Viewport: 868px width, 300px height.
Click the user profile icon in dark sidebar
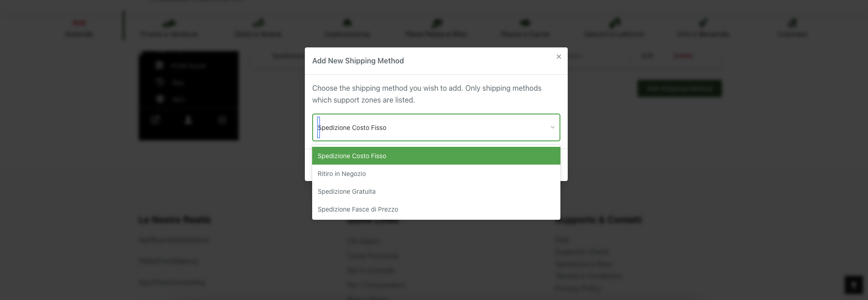pyautogui.click(x=188, y=120)
